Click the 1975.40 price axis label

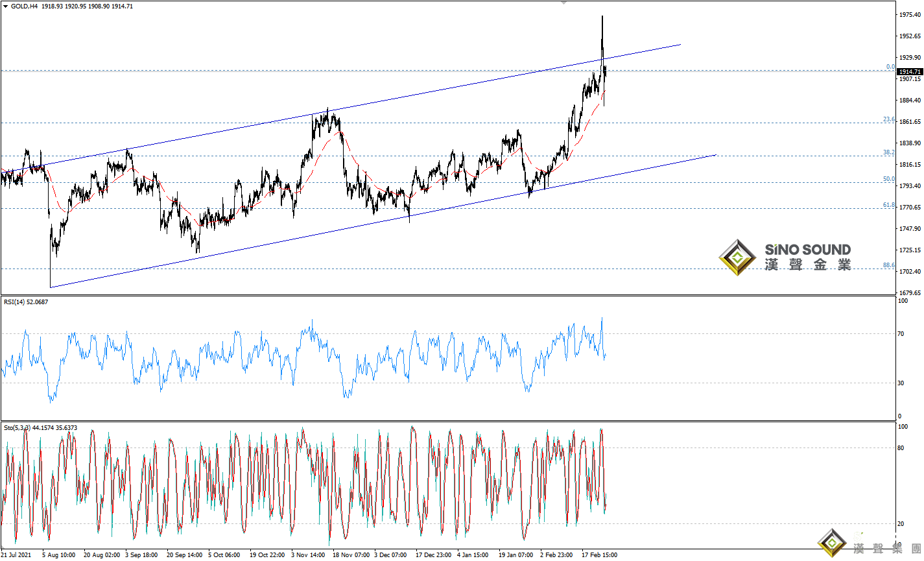point(910,15)
